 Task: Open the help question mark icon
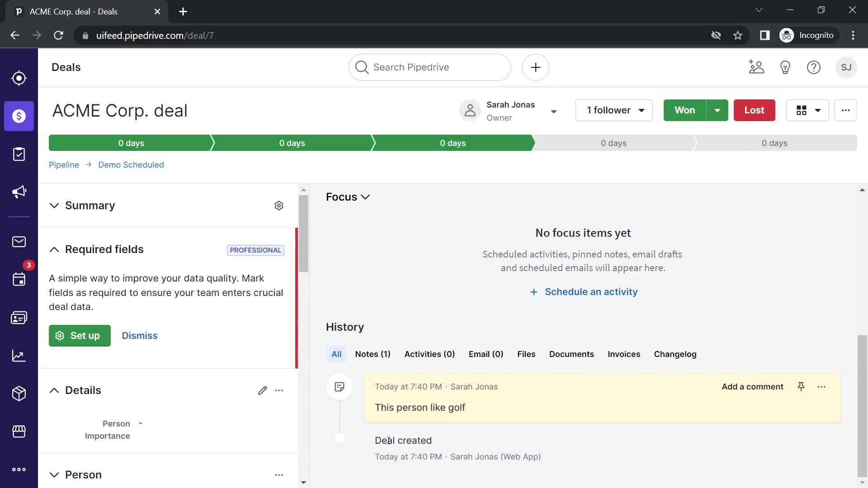tap(814, 67)
